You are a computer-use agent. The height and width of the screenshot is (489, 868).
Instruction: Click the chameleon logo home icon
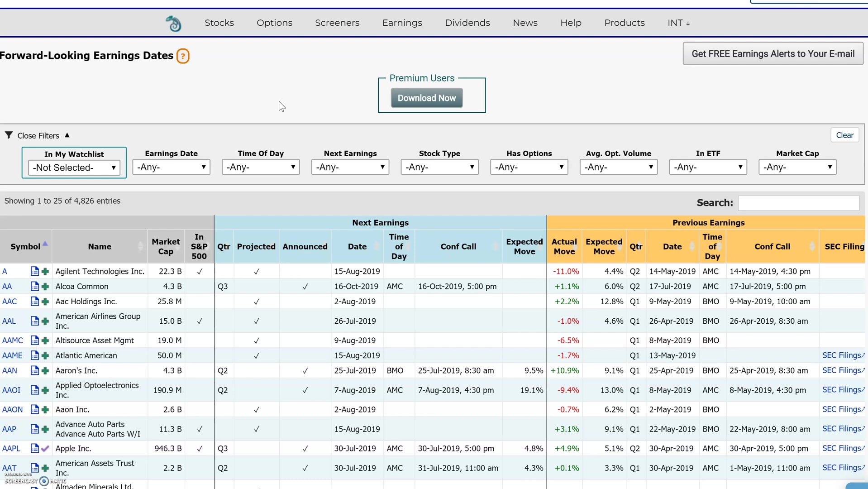point(173,24)
